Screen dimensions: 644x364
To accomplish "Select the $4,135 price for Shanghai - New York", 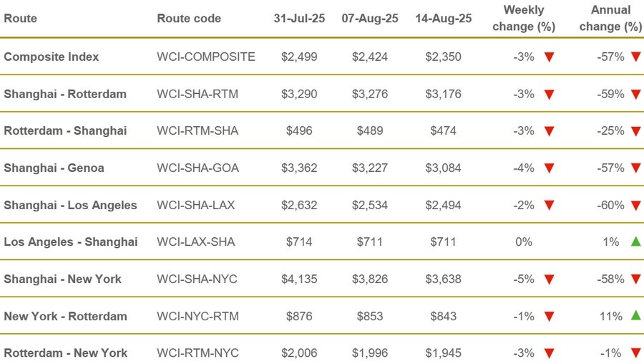I will point(299,279).
